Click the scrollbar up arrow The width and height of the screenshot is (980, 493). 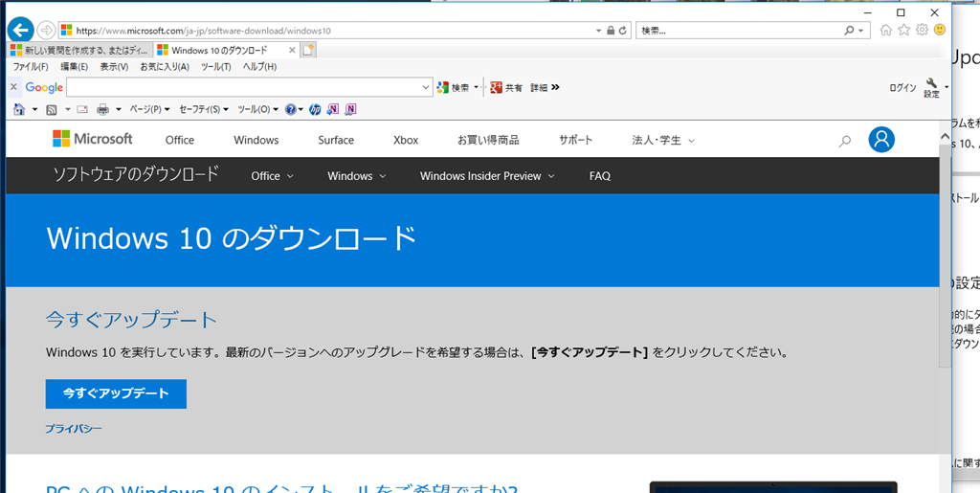[945, 136]
